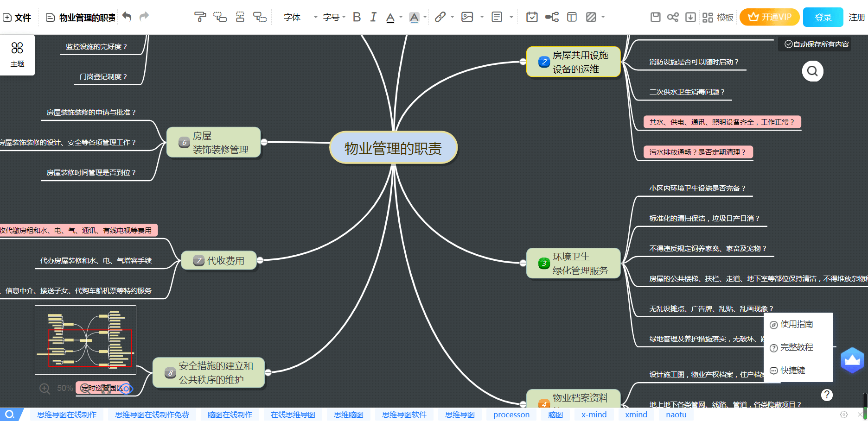868x421 pixels.
Task: Click the document title 物业管理的职责
Action: (87, 17)
